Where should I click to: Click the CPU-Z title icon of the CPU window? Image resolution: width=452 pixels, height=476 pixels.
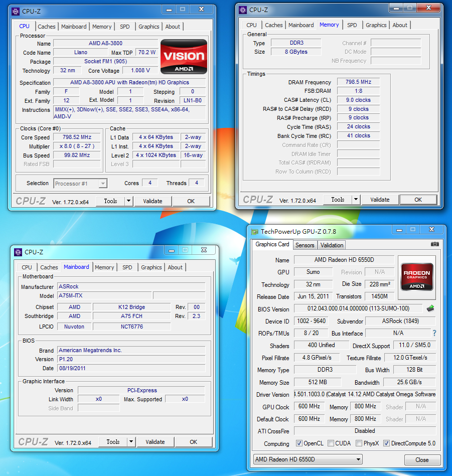[x=16, y=12]
